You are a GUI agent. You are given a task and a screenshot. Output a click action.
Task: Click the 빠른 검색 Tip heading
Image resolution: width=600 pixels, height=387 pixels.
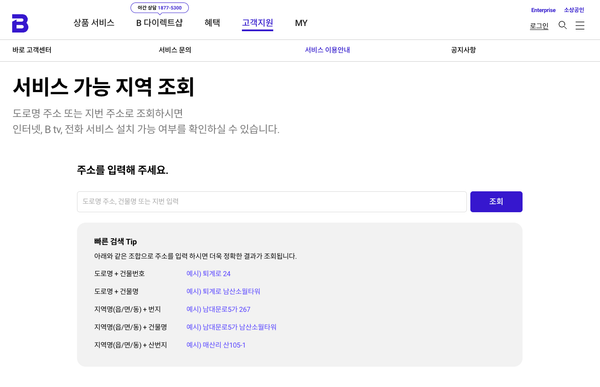coord(116,242)
